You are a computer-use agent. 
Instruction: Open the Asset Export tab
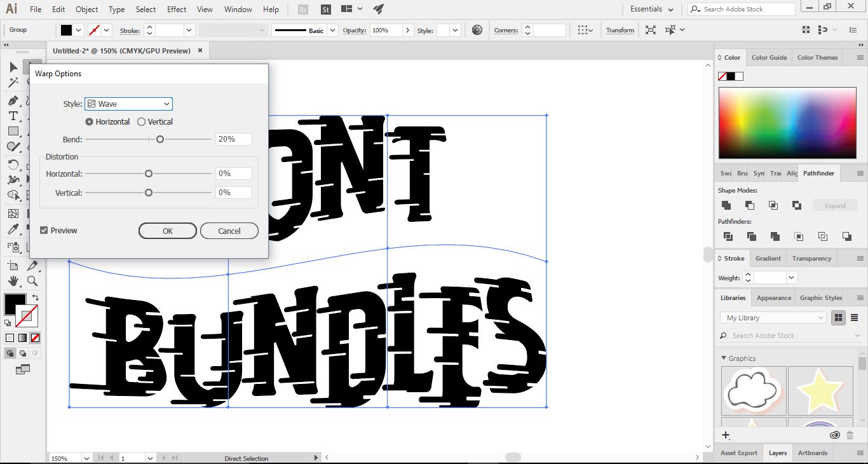tap(738, 453)
